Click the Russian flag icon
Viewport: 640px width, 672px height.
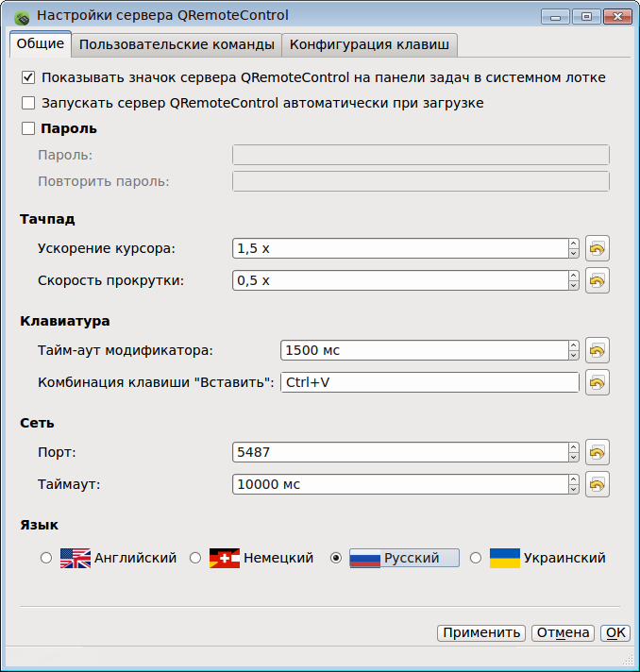(x=365, y=558)
